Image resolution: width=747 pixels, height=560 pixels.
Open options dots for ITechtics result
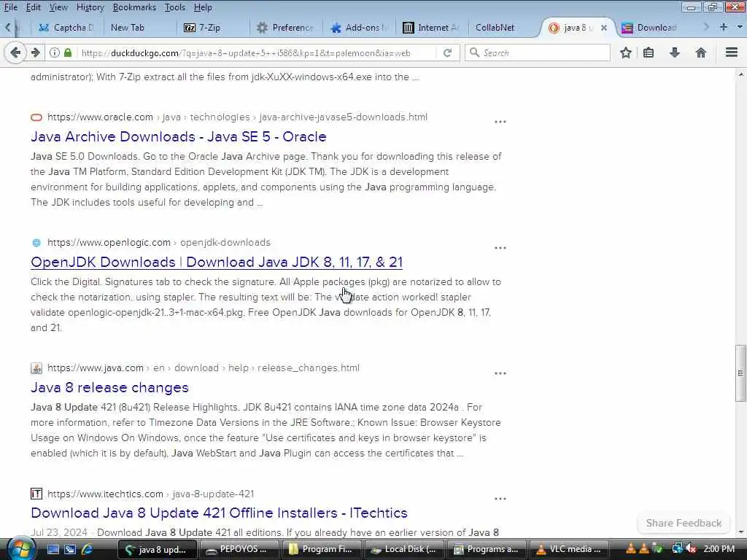pos(500,499)
